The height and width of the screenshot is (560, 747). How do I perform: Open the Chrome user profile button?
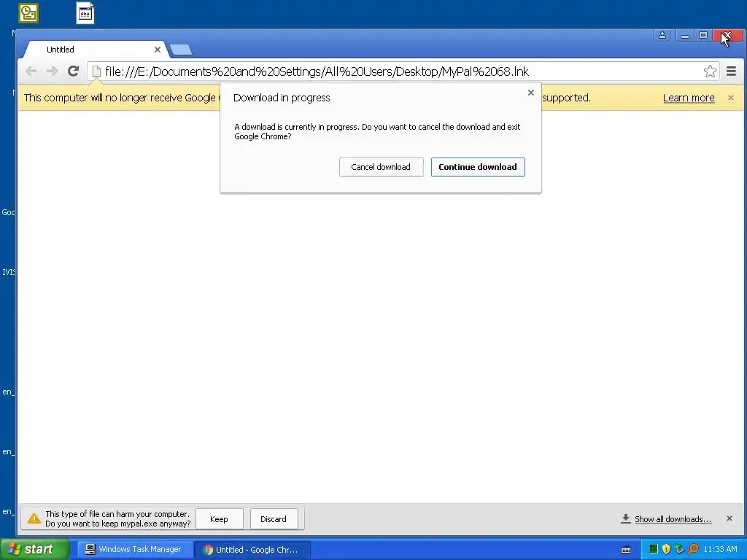click(x=662, y=35)
